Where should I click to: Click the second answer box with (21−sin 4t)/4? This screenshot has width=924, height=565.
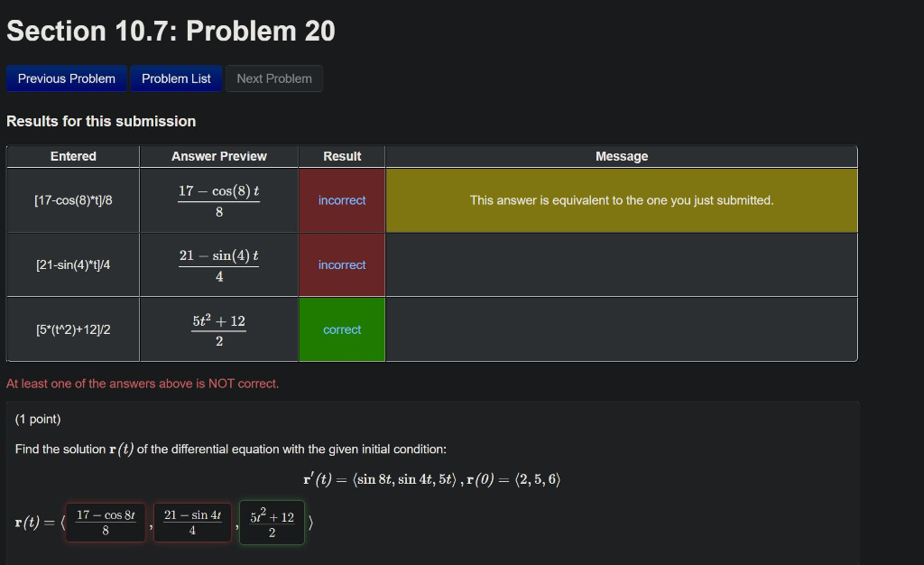point(192,522)
